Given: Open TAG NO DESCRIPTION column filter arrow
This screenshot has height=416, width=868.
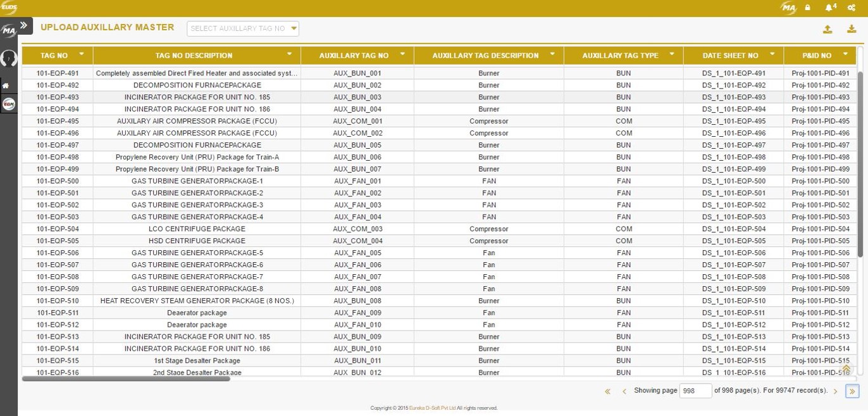Looking at the screenshot, I should click(x=289, y=54).
